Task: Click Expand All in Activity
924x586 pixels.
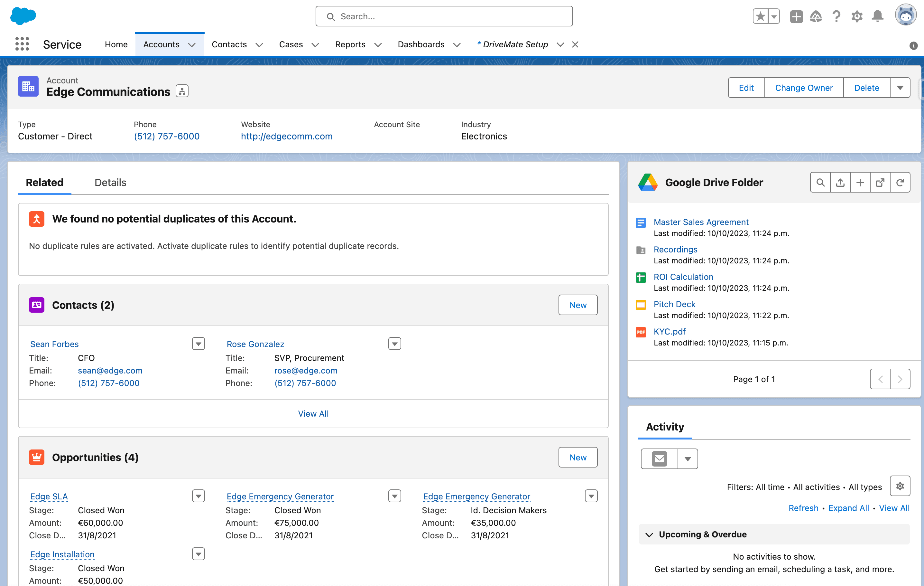Action: (848, 508)
